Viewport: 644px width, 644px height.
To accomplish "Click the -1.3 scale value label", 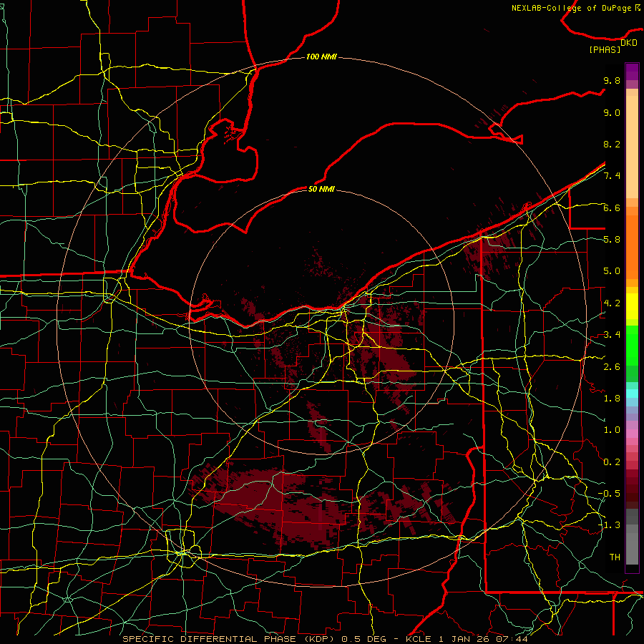I will tap(609, 525).
